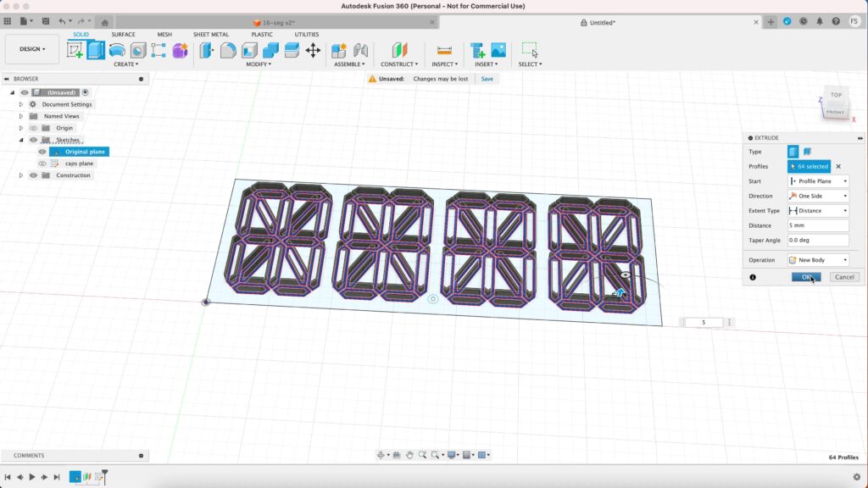
Task: Toggle visibility of caps plane sketch
Action: tap(42, 164)
